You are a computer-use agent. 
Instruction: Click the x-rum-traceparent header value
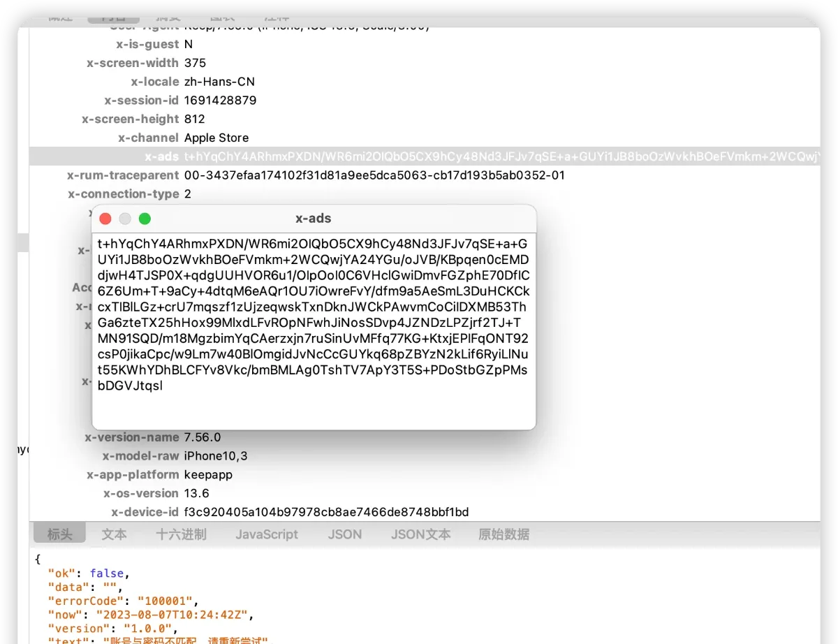374,175
